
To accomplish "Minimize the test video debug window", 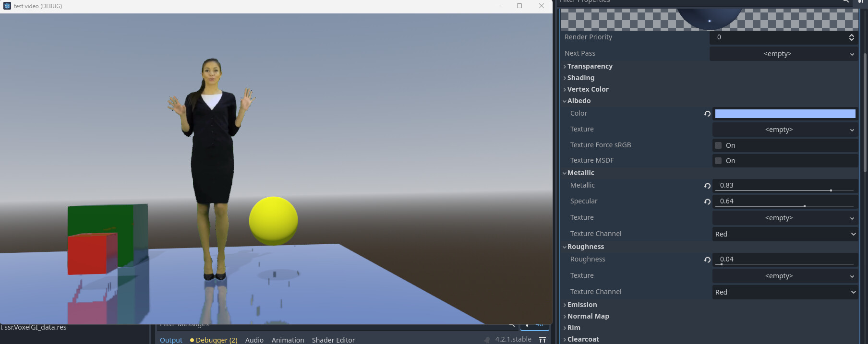I will [x=498, y=6].
